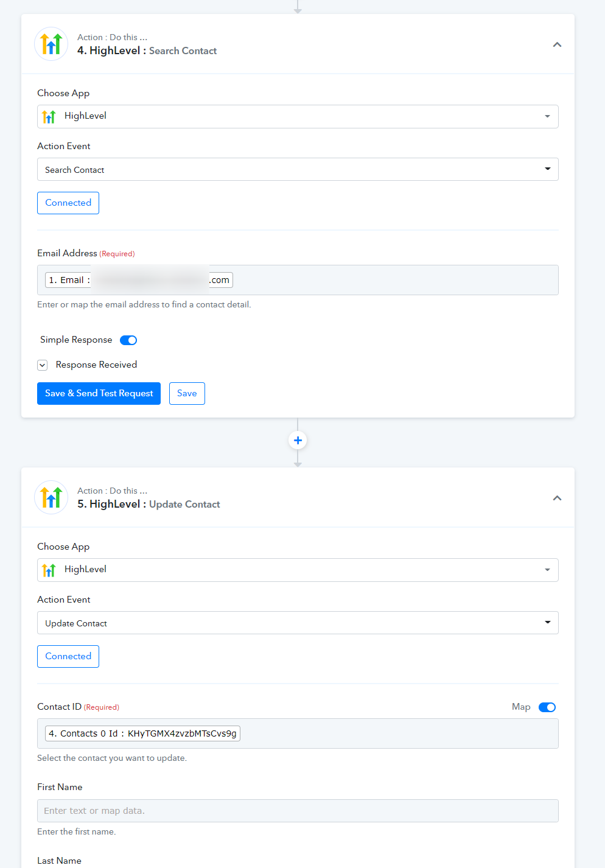Open Choose App dropdown in step 4
Viewport: 605px width, 868px height.
[298, 116]
